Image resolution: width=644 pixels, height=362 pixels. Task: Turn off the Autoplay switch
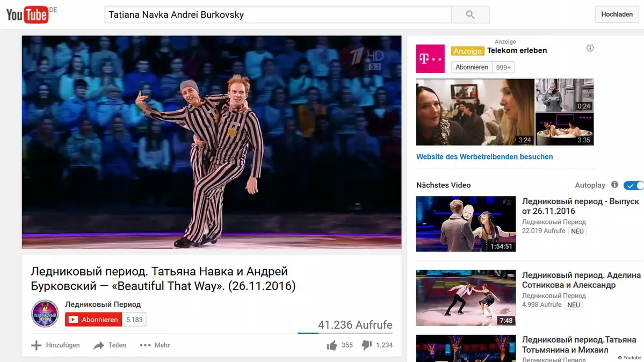click(x=633, y=185)
